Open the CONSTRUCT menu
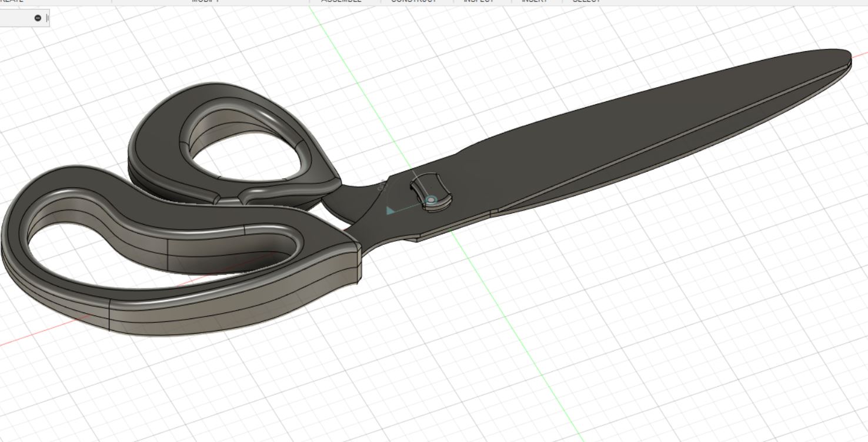 click(x=413, y=2)
